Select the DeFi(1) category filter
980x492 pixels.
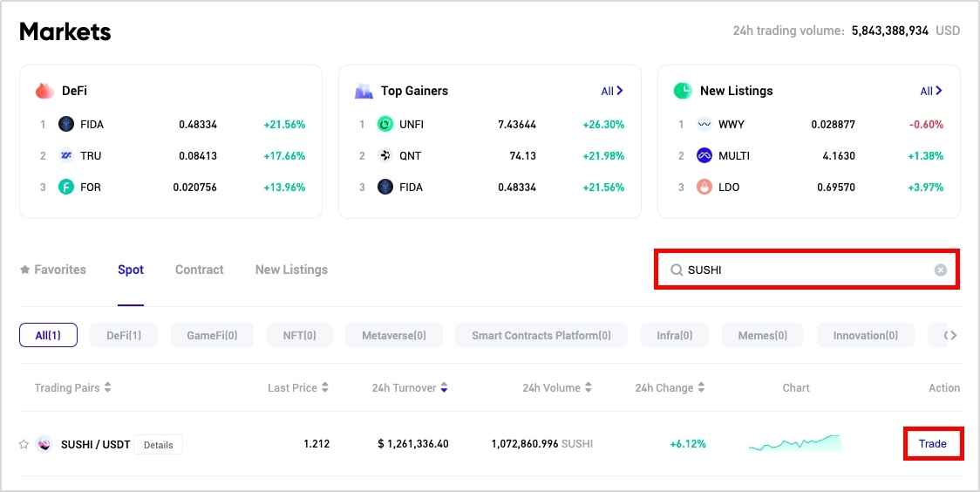pos(123,335)
